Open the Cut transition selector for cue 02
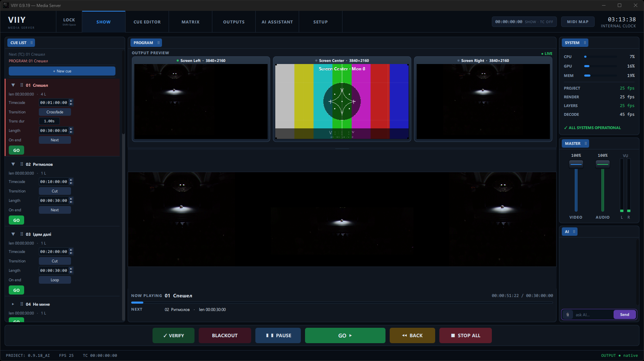The height and width of the screenshot is (361, 644). click(x=55, y=191)
